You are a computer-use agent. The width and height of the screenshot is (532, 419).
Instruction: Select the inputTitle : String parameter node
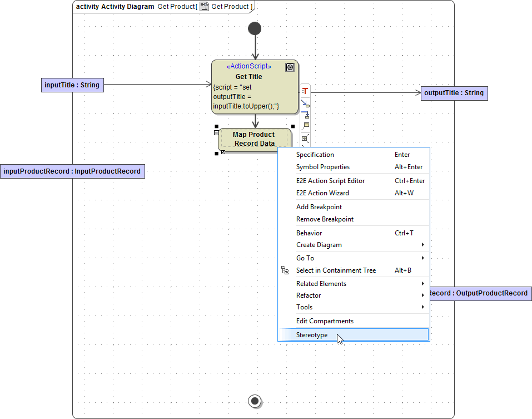coord(72,85)
